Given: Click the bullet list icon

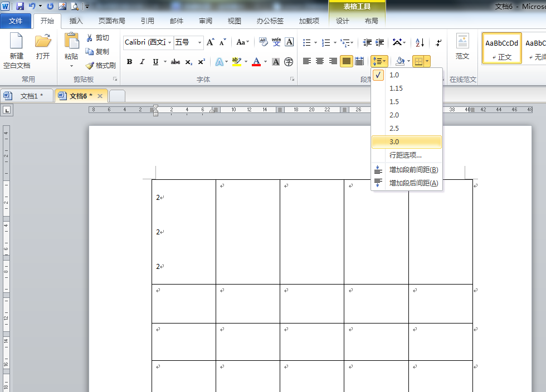Looking at the screenshot, I should coord(307,42).
